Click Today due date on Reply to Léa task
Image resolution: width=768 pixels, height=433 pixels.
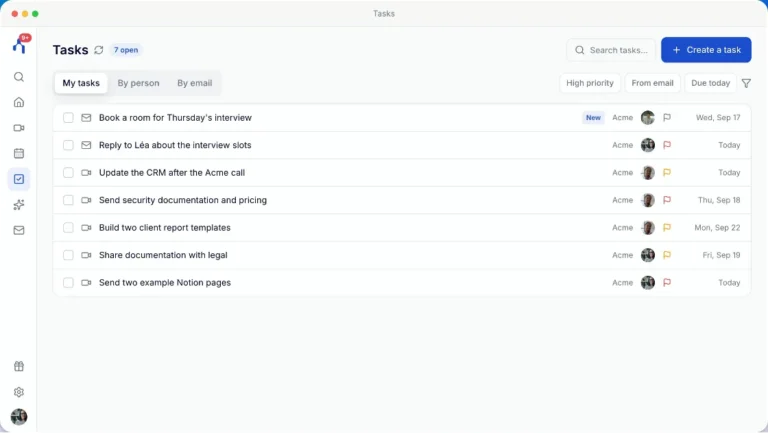tap(729, 145)
